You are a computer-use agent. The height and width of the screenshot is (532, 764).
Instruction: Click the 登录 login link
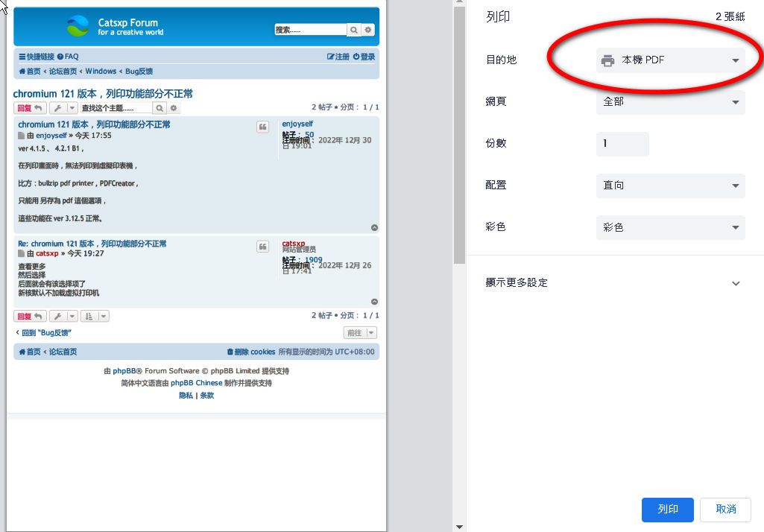tap(364, 57)
